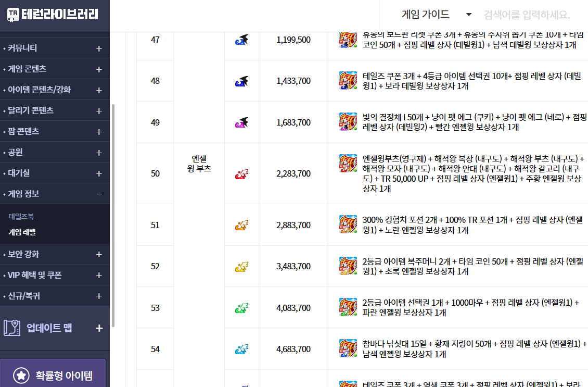Screen dimensions: 588x387
Task: Open the 게임 가이드 dropdown
Action: (x=437, y=15)
